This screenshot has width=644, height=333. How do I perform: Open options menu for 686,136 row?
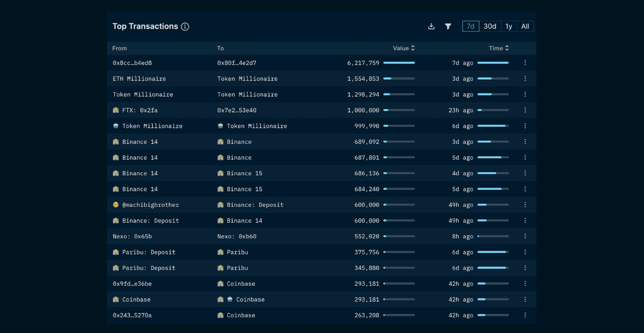click(x=525, y=173)
